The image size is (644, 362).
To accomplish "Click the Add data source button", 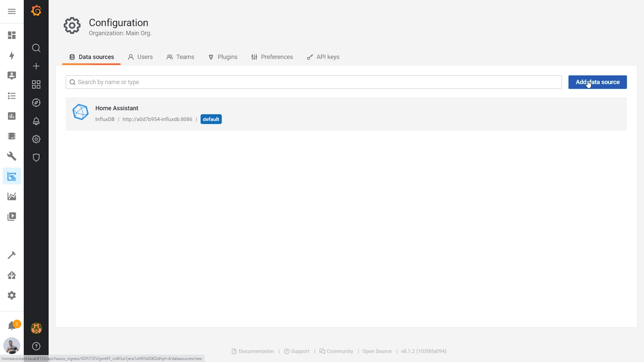I will pyautogui.click(x=597, y=82).
